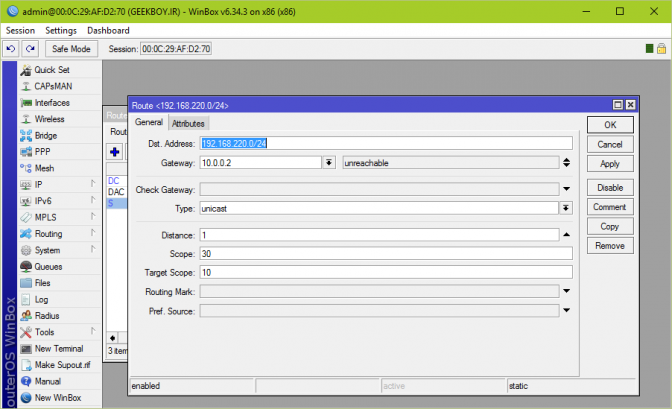Open the Dashboard menu
Image resolution: width=672 pixels, height=409 pixels.
coord(108,30)
